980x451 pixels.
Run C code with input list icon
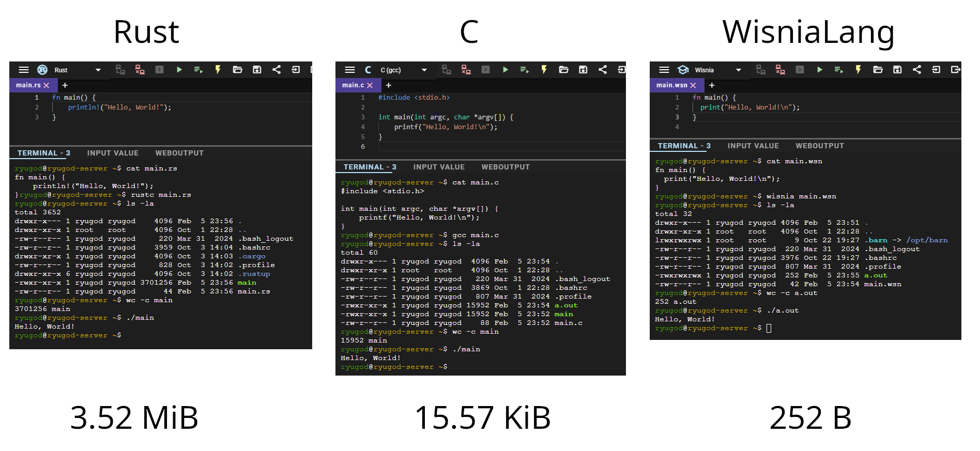click(x=524, y=70)
